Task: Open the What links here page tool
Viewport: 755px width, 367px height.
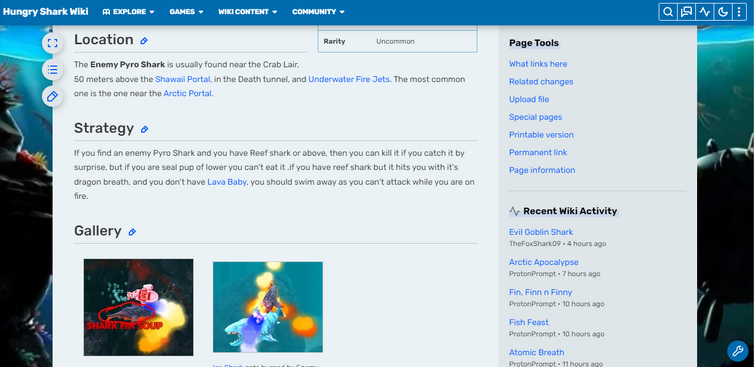Action: 538,64
